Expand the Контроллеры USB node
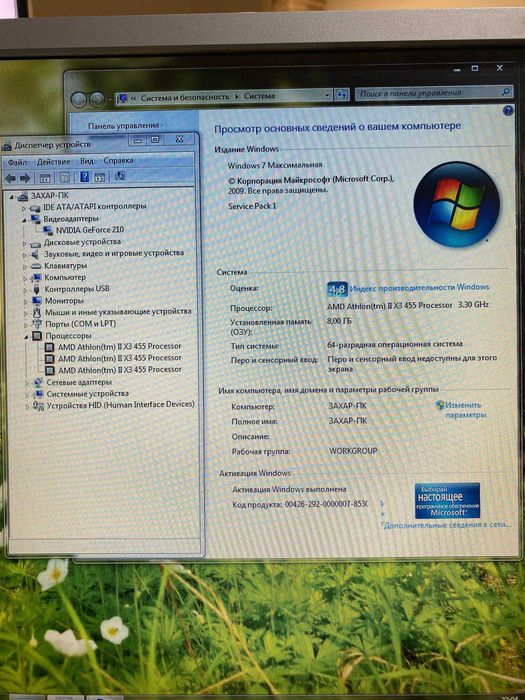Screen dimensions: 525x700 (25, 290)
